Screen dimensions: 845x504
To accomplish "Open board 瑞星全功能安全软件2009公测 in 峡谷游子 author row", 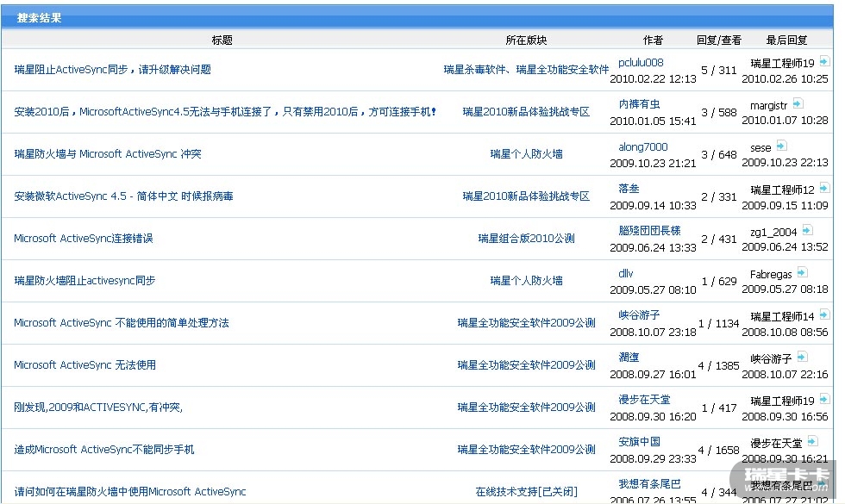I will point(526,322).
